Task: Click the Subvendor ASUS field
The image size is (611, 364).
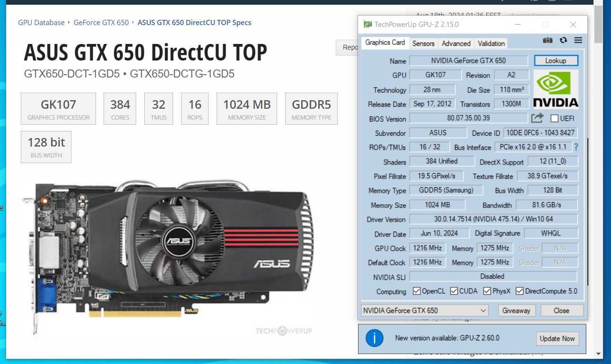Action: click(x=438, y=133)
